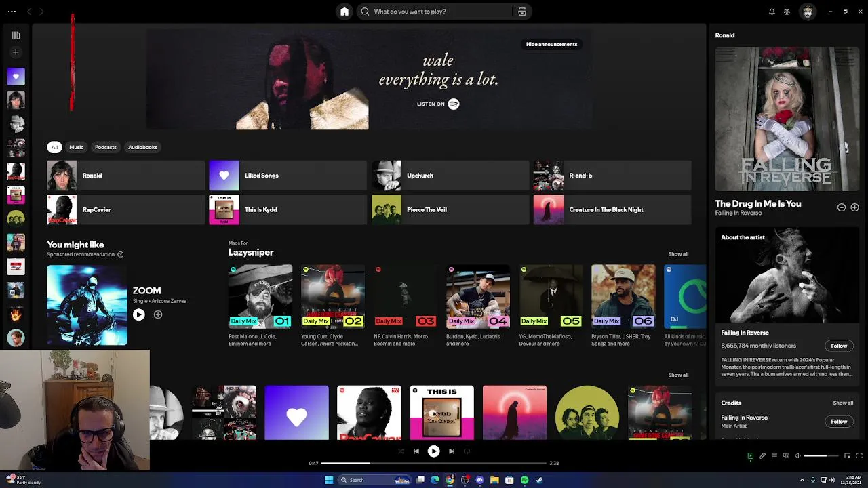Viewport: 868px width, 488px height.
Task: Open the Liked Songs shortcut tile
Action: point(288,176)
